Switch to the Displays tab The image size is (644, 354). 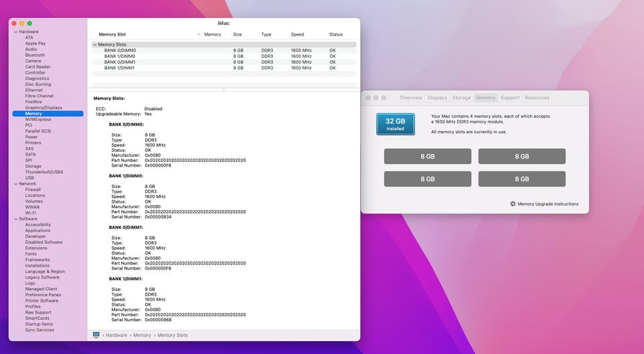point(437,98)
